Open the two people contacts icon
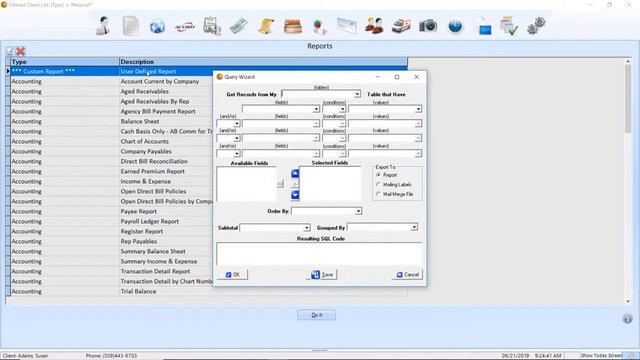Image resolution: width=640 pixels, height=360 pixels. point(374,26)
